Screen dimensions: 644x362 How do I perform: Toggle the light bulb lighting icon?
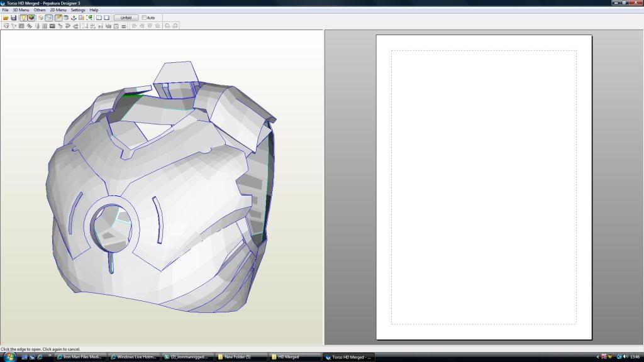23,18
